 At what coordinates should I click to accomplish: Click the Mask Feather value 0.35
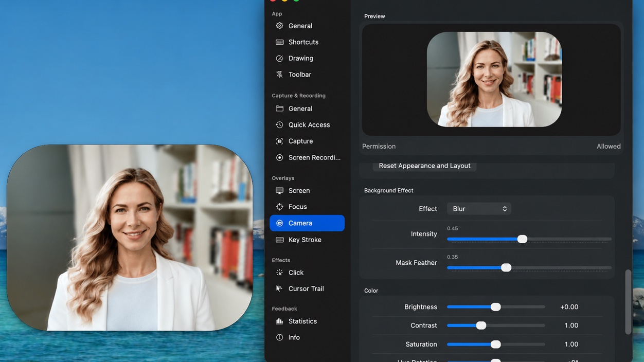[453, 257]
